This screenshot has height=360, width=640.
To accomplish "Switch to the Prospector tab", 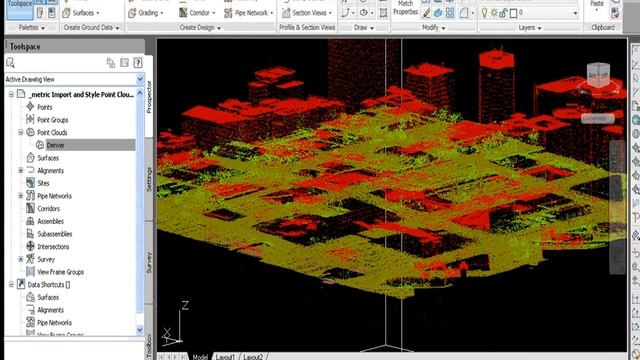I will pos(149,97).
